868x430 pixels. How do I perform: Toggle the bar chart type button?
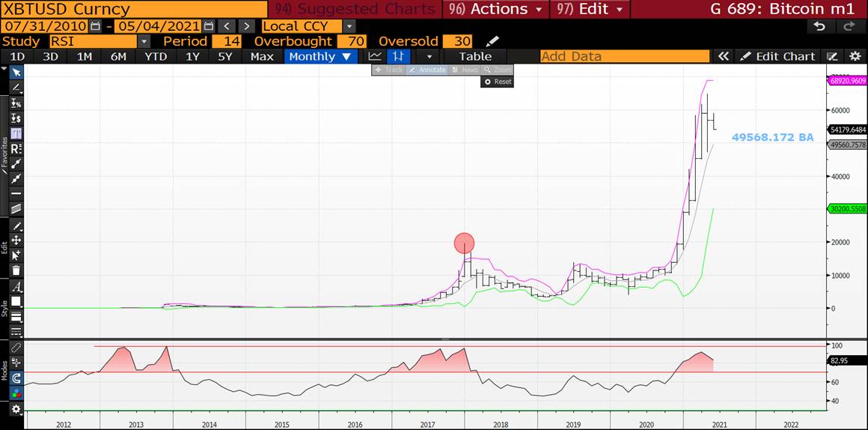click(399, 56)
